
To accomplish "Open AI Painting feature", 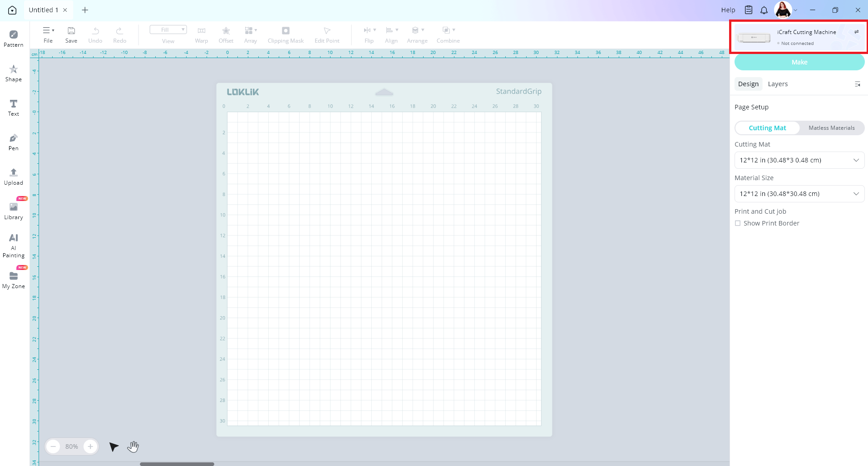I will pos(14,245).
